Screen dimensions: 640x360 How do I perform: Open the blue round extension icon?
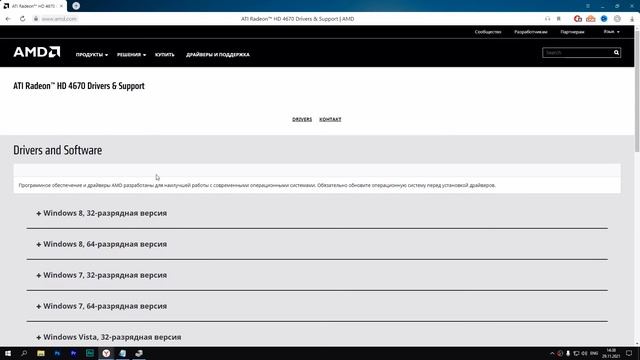tap(604, 19)
